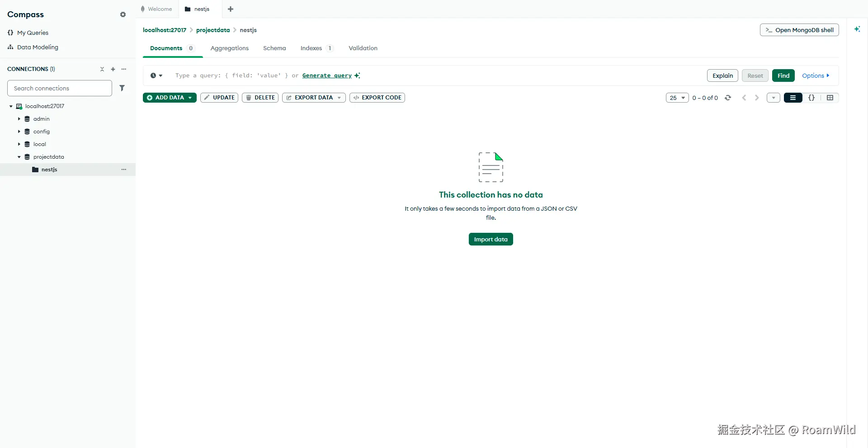This screenshot has width=868, height=448.
Task: Go to localhost:27017 breadcrumb
Action: (x=165, y=30)
